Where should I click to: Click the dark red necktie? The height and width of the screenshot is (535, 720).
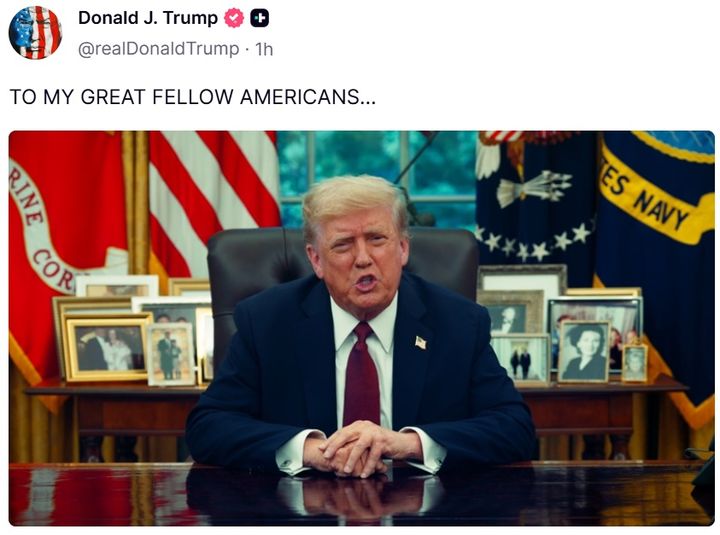coord(362,374)
